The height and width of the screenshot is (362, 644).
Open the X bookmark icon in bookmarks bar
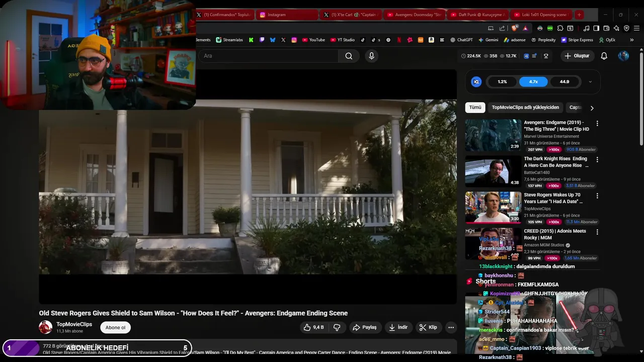pos(283,40)
